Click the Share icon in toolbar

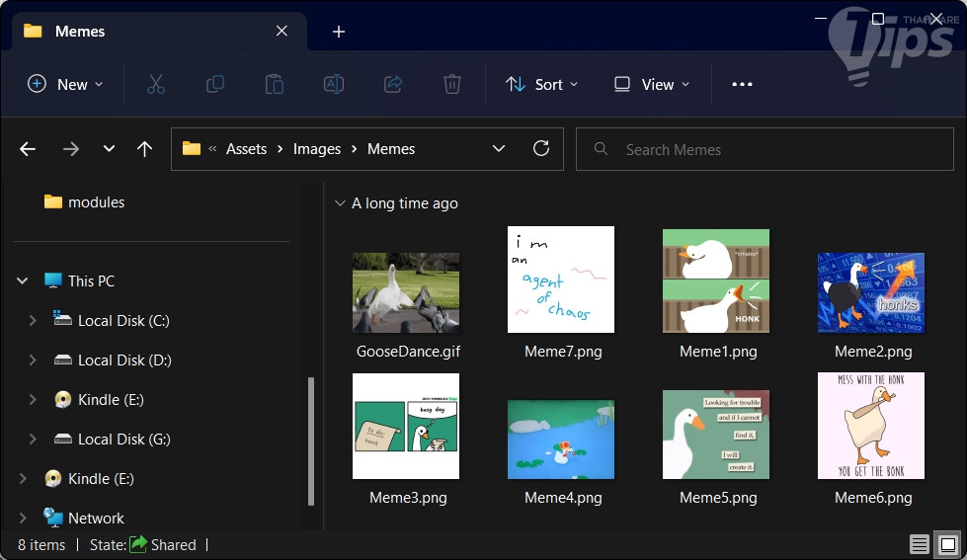point(393,85)
